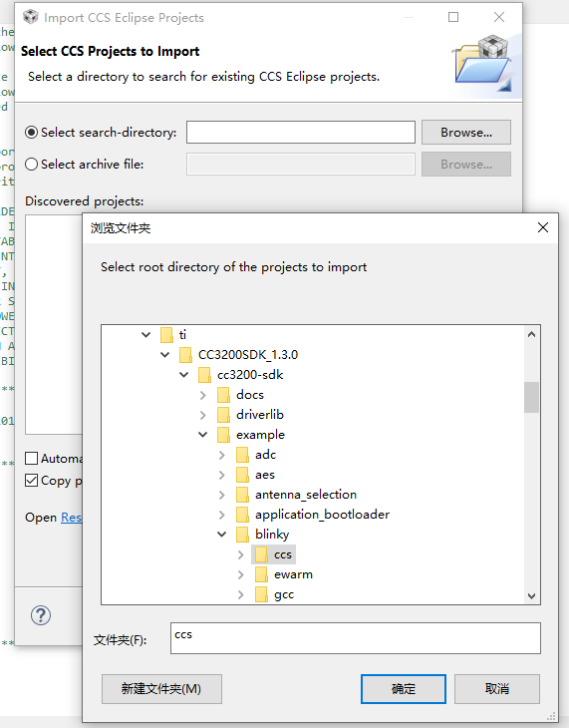Click the application_bootloader folder icon
Viewport: 569px width, 728px height.
click(x=243, y=515)
